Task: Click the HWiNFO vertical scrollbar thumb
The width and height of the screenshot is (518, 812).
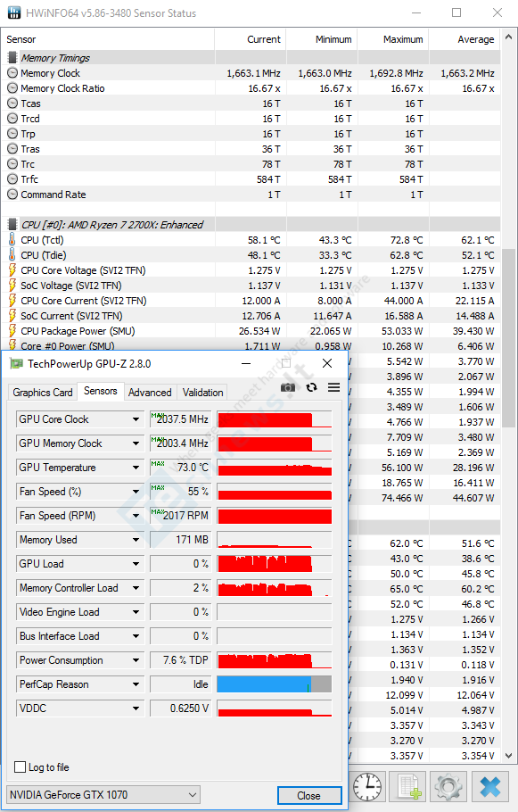Action: pos(508,337)
